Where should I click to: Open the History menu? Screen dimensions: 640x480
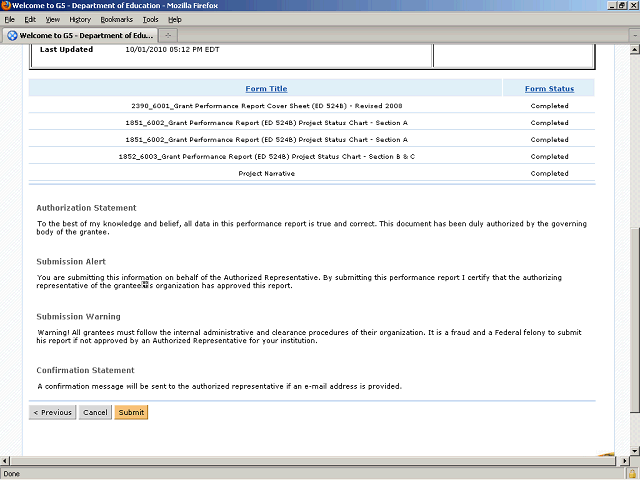(x=80, y=19)
